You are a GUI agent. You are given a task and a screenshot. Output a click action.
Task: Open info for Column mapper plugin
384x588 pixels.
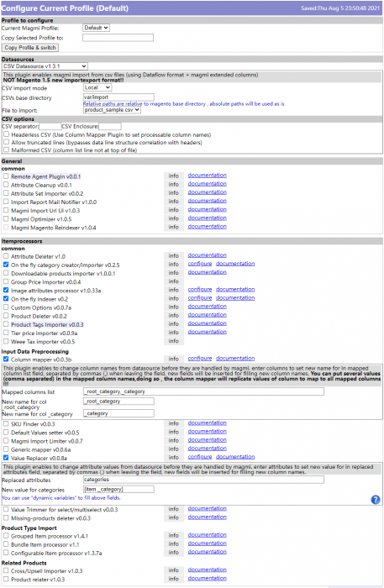click(174, 359)
